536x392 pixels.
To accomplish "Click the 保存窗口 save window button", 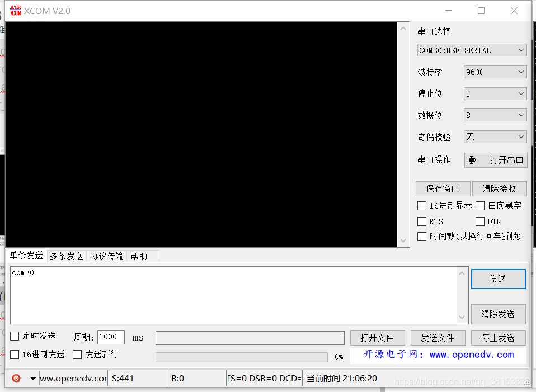I will click(443, 188).
